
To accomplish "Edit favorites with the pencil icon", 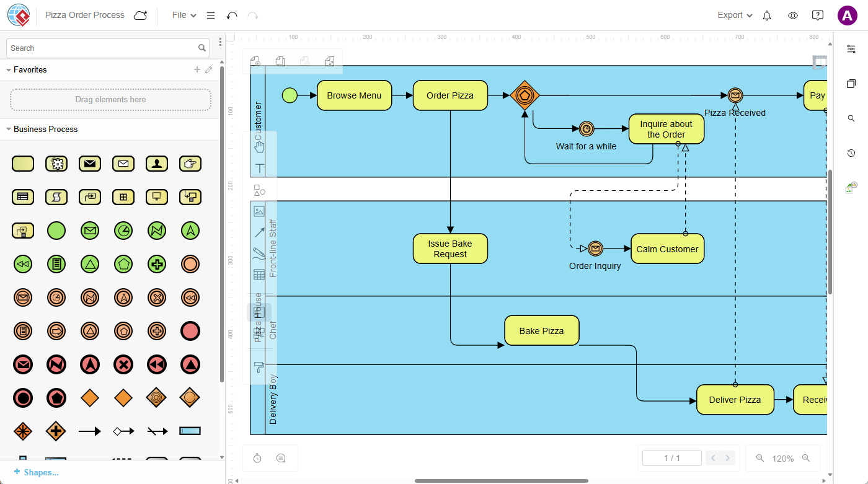I will coord(209,70).
